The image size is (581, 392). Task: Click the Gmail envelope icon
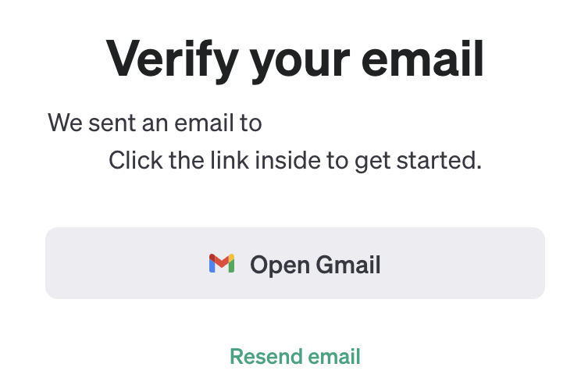(222, 263)
